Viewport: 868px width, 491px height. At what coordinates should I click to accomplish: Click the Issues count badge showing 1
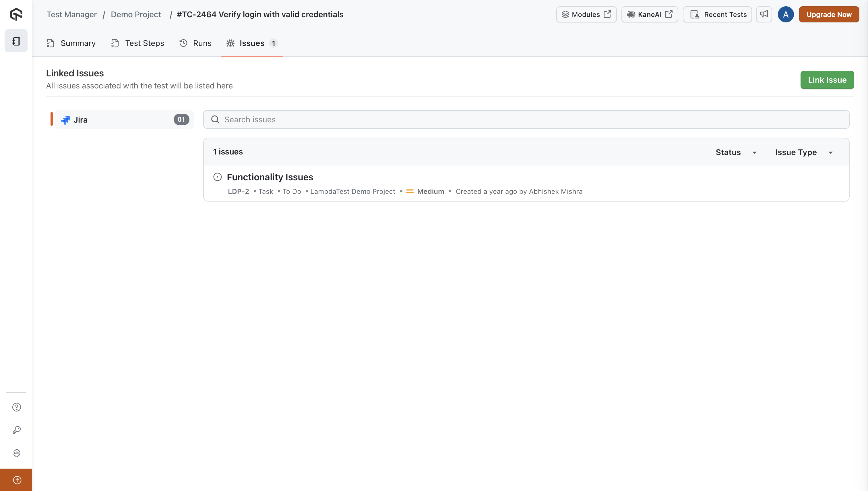pos(273,43)
